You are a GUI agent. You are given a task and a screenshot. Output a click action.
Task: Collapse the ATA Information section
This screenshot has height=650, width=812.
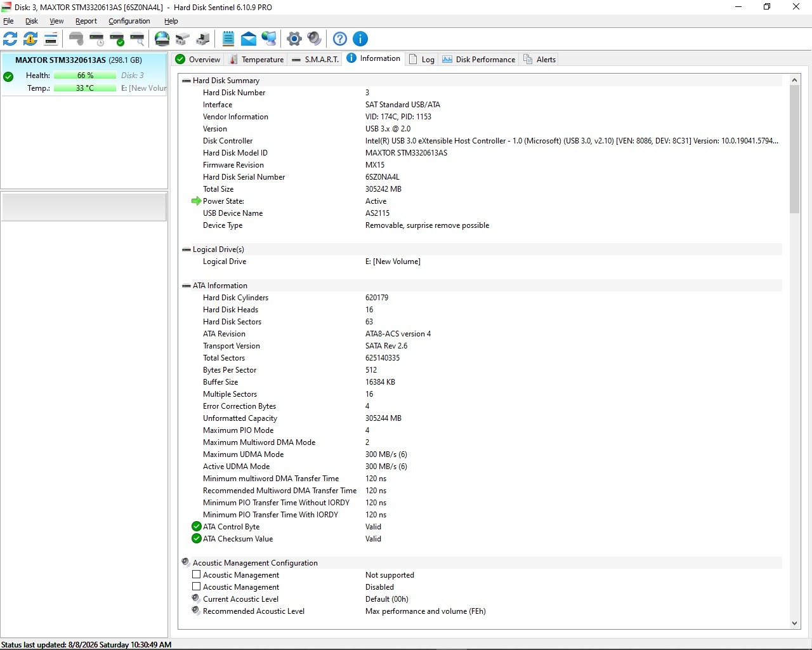[187, 286]
